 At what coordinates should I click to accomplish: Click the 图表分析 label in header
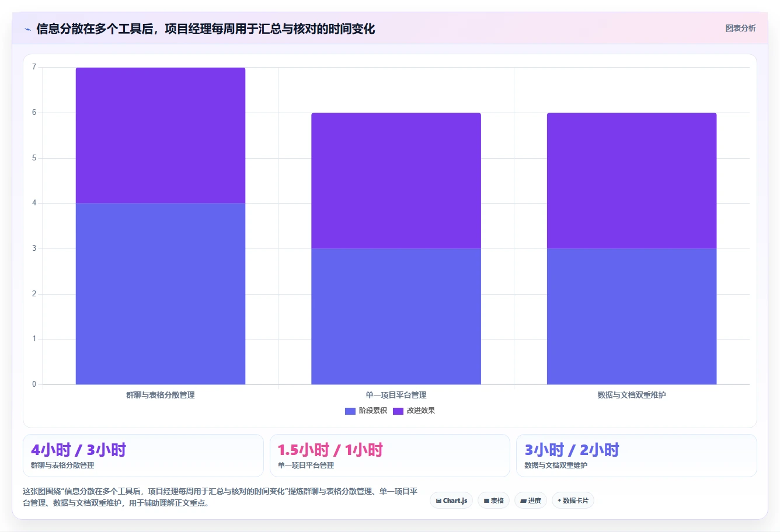point(740,28)
